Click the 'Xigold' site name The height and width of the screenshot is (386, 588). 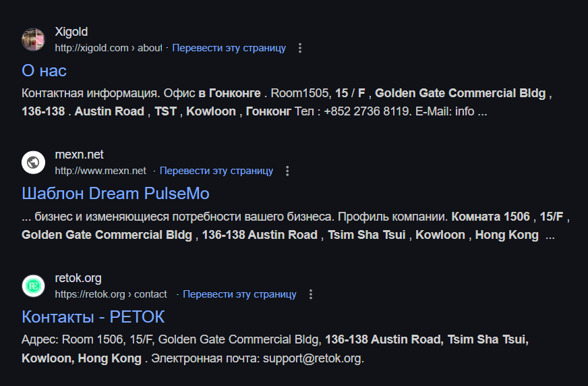71,32
